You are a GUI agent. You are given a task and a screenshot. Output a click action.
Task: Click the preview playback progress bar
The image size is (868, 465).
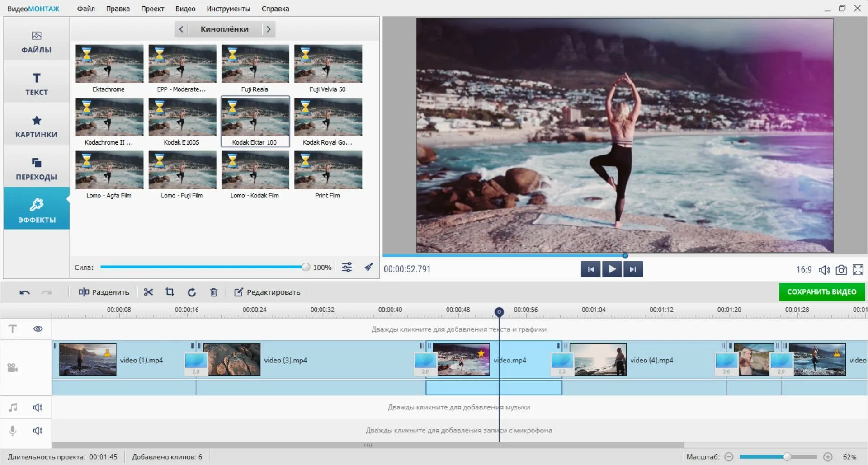click(x=625, y=255)
